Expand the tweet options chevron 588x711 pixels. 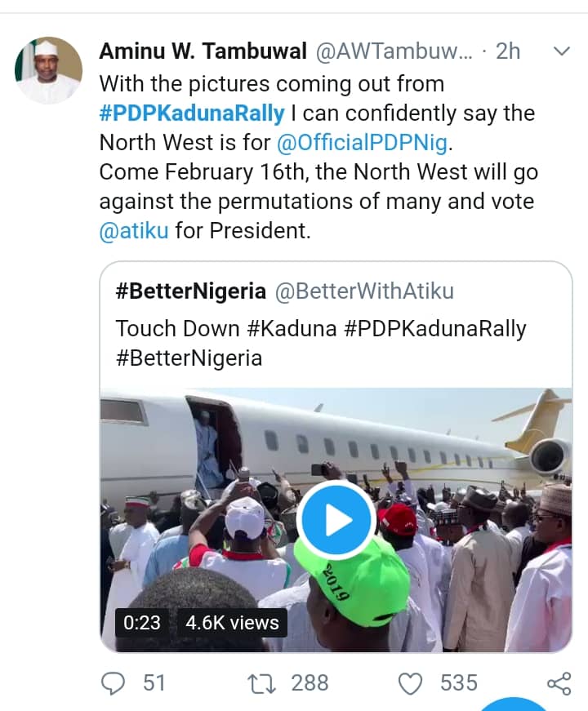(561, 51)
